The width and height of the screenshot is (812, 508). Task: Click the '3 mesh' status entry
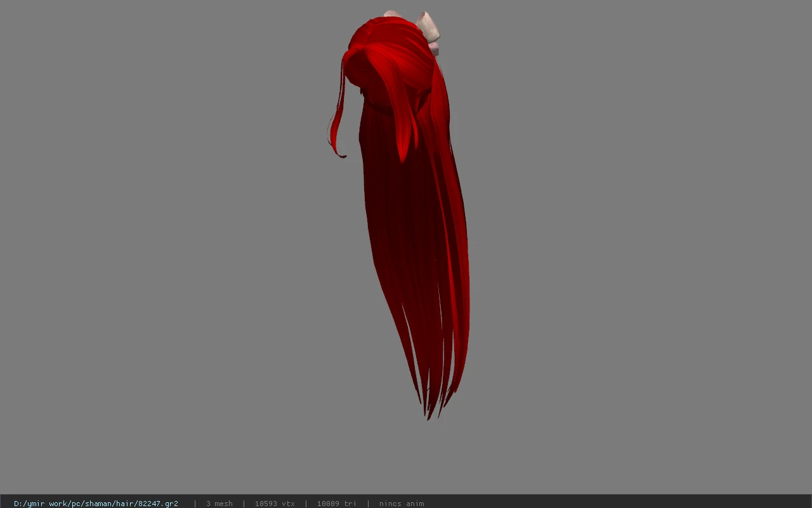(219, 504)
